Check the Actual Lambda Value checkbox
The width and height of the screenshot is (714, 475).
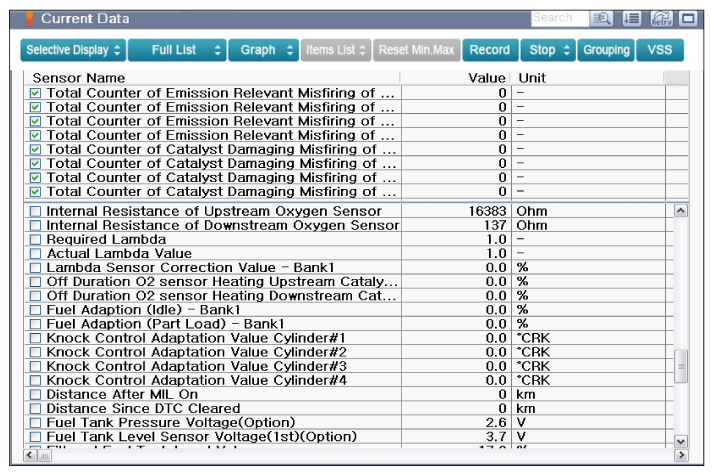click(x=35, y=254)
